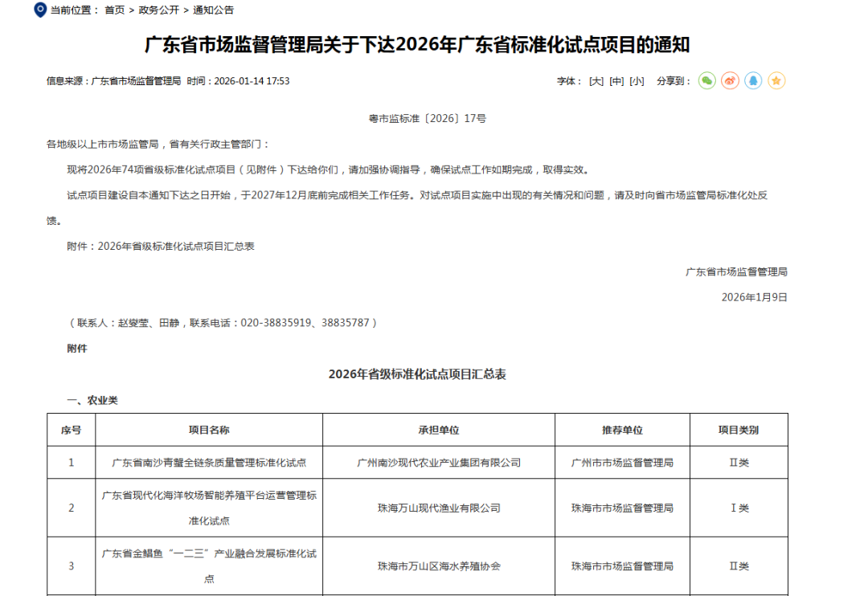The height and width of the screenshot is (596, 868).
Task: Go to 首页 in the breadcrumb
Action: point(115,10)
